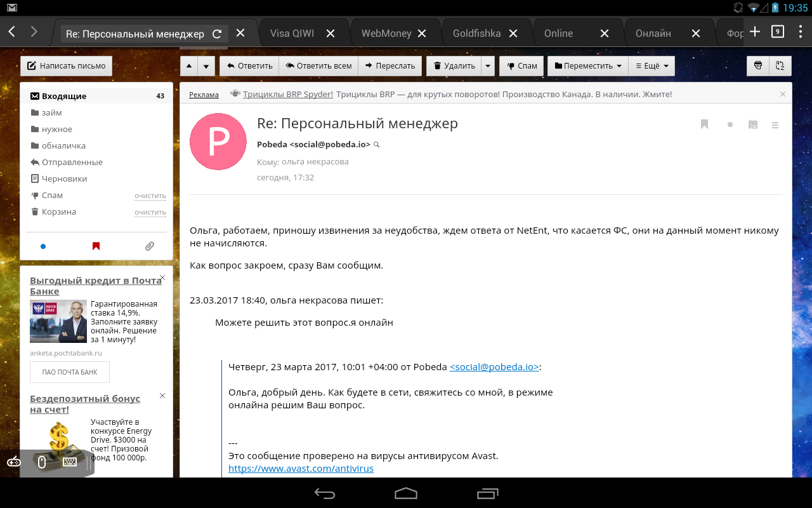The width and height of the screenshot is (812, 508).
Task: Click the Почта Банк ad image
Action: (x=58, y=321)
